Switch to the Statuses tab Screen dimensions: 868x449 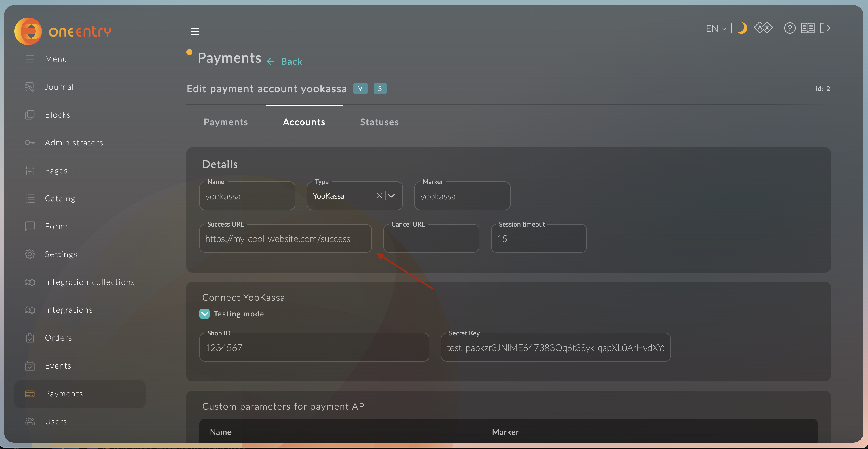tap(379, 122)
